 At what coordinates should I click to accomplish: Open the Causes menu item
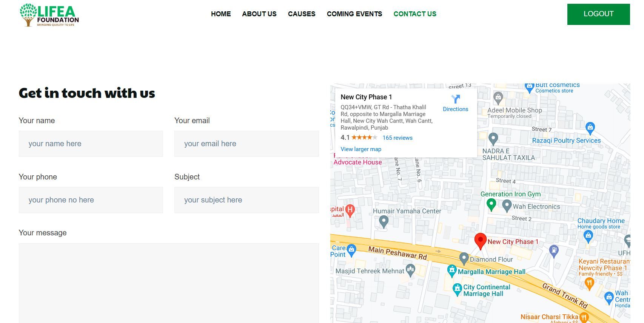click(x=302, y=14)
